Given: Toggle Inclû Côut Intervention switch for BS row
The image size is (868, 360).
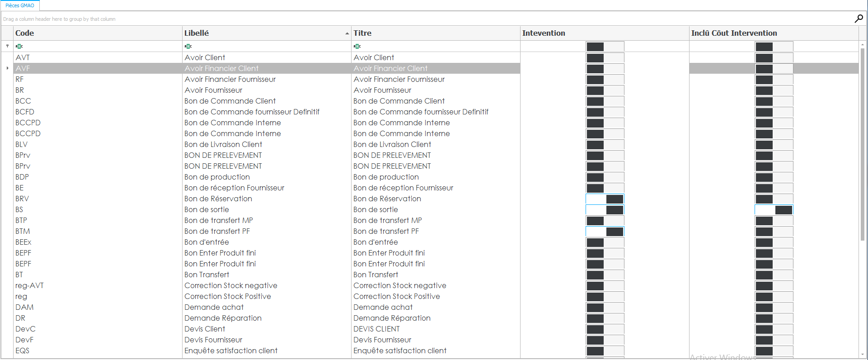Looking at the screenshot, I should coord(774,210).
